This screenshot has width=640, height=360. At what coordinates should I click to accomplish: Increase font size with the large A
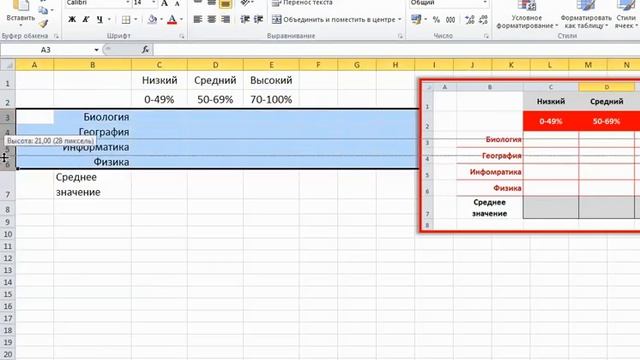[164, 3]
